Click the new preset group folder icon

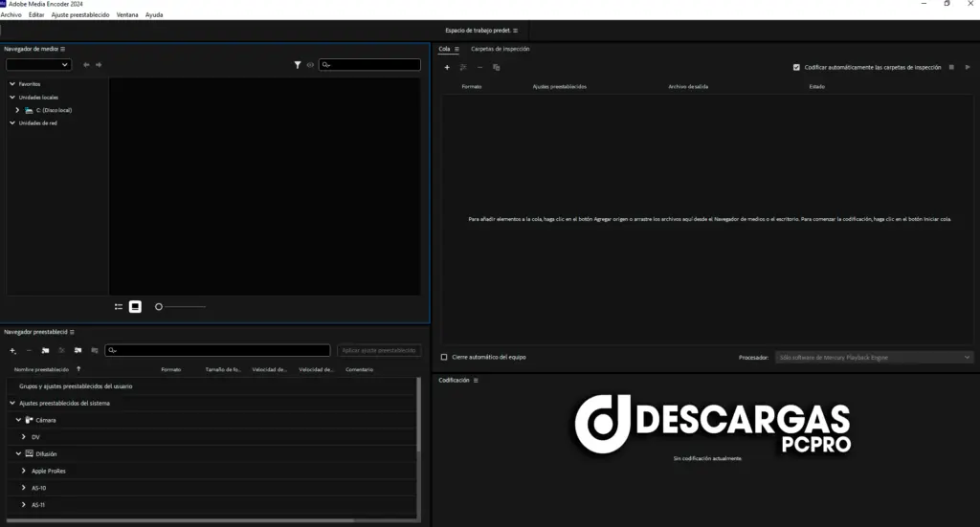[45, 351]
